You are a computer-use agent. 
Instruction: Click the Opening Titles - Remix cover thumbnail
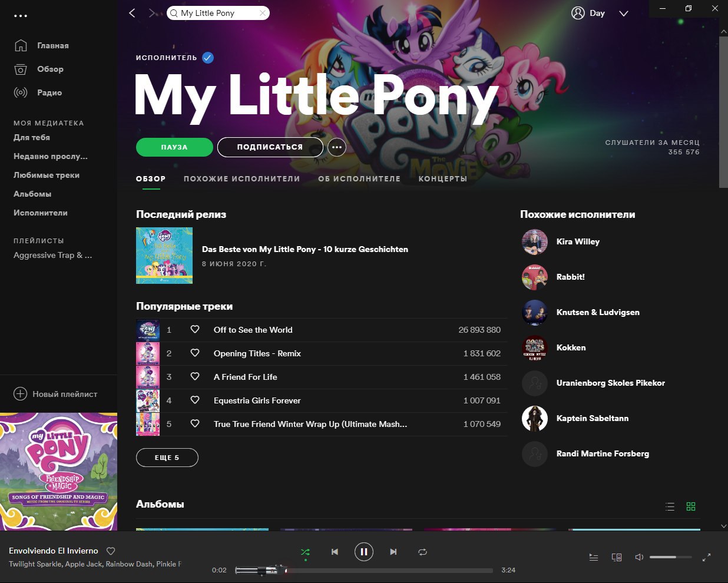click(148, 353)
